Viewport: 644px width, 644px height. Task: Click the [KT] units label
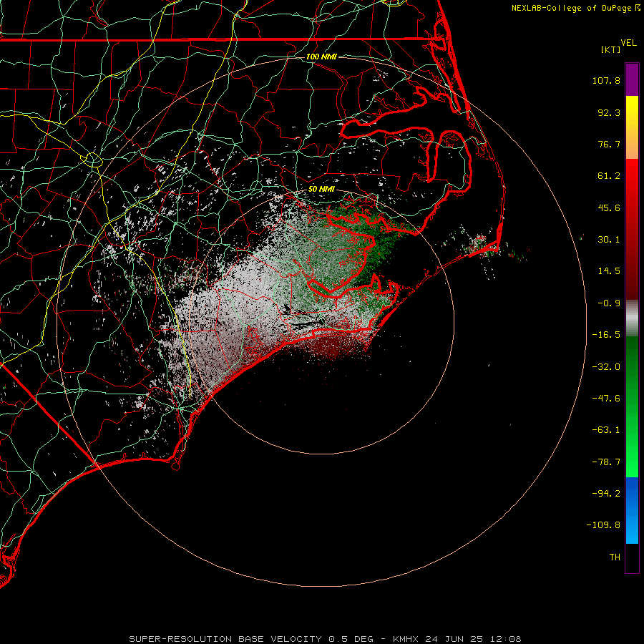(610, 49)
